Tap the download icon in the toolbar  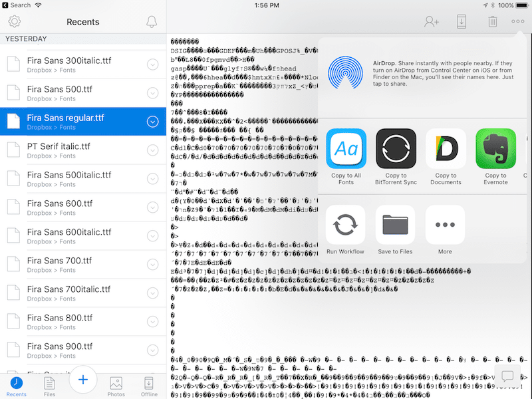click(462, 21)
